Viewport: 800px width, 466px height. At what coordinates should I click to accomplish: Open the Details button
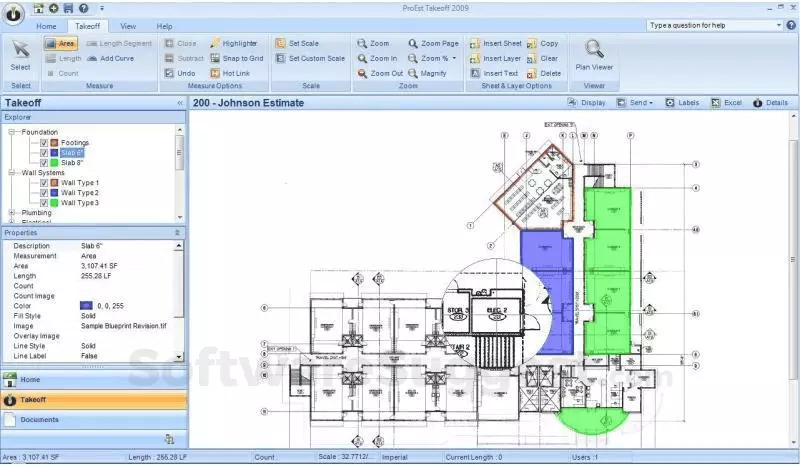tap(770, 103)
